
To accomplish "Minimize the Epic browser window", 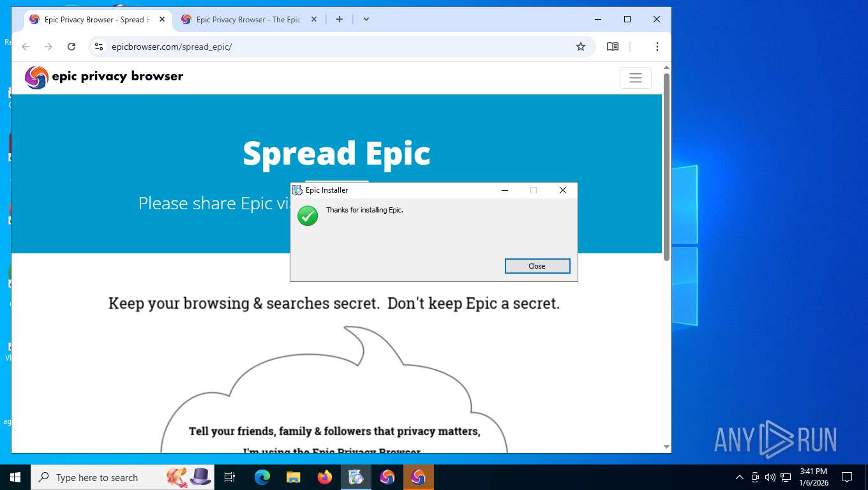I will 598,20.
